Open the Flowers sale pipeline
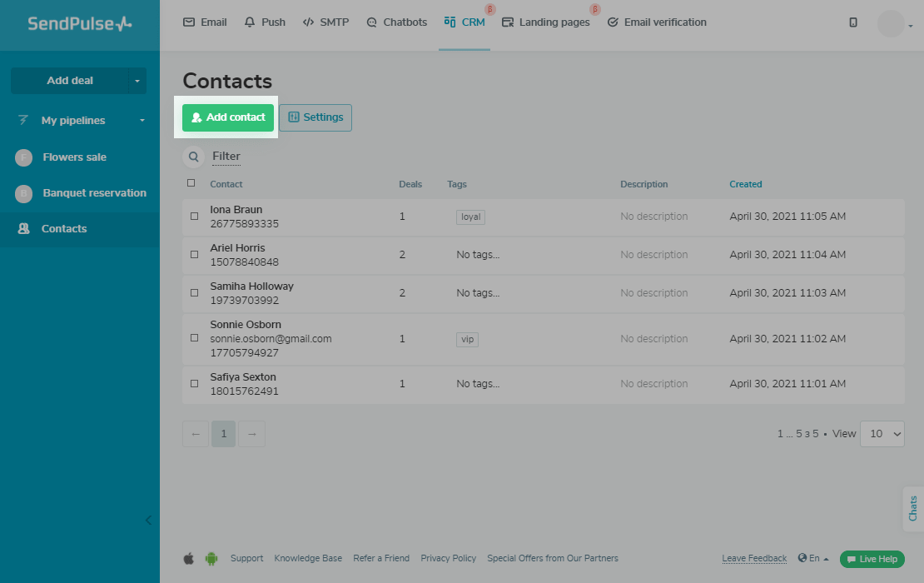This screenshot has height=583, width=924. (x=74, y=157)
